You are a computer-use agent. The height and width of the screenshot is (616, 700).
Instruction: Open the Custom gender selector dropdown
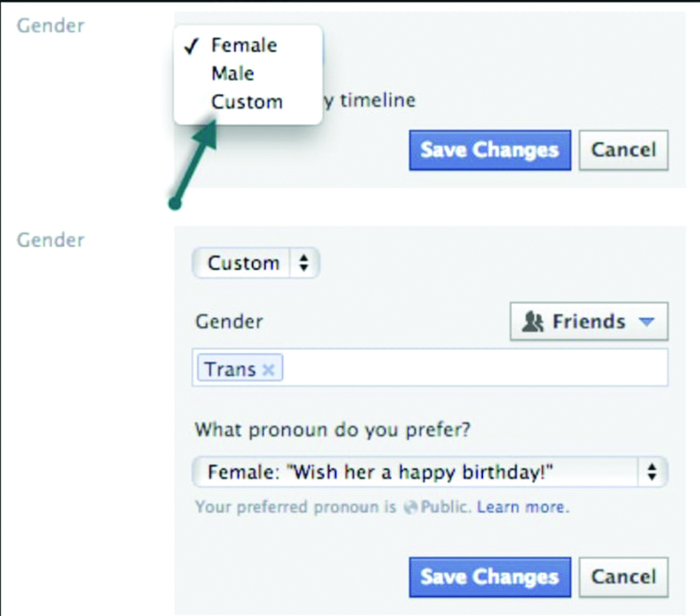pos(256,263)
